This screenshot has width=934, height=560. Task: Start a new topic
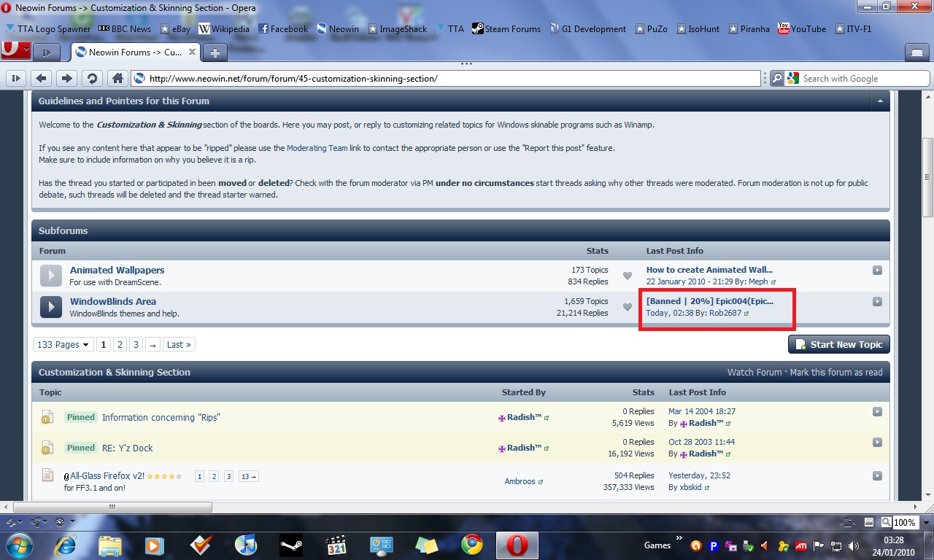point(839,344)
